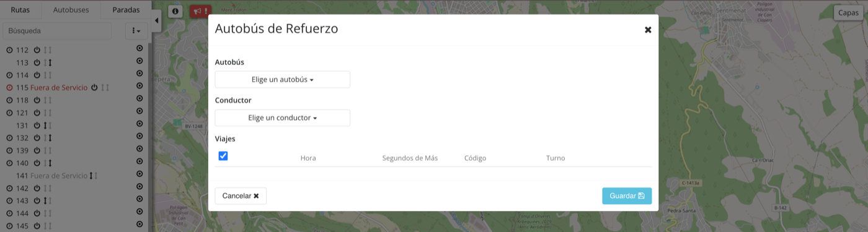The width and height of the screenshot is (868, 232).
Task: Click the Código column header
Action: [x=475, y=158]
